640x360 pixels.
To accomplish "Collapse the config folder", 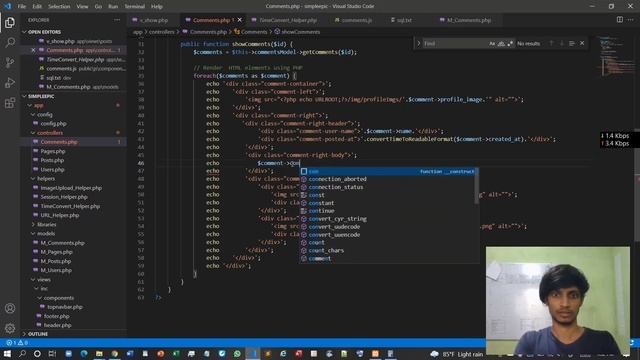I will [x=73, y=115].
